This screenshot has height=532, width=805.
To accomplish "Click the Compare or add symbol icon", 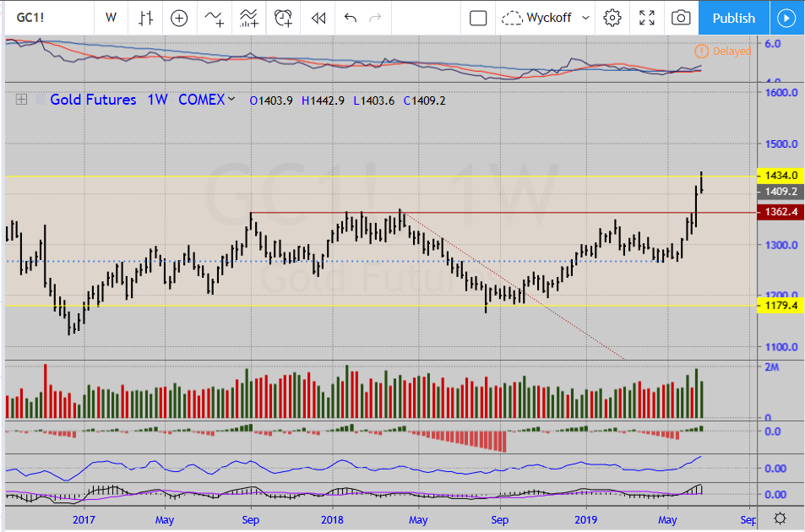I will pyautogui.click(x=179, y=18).
